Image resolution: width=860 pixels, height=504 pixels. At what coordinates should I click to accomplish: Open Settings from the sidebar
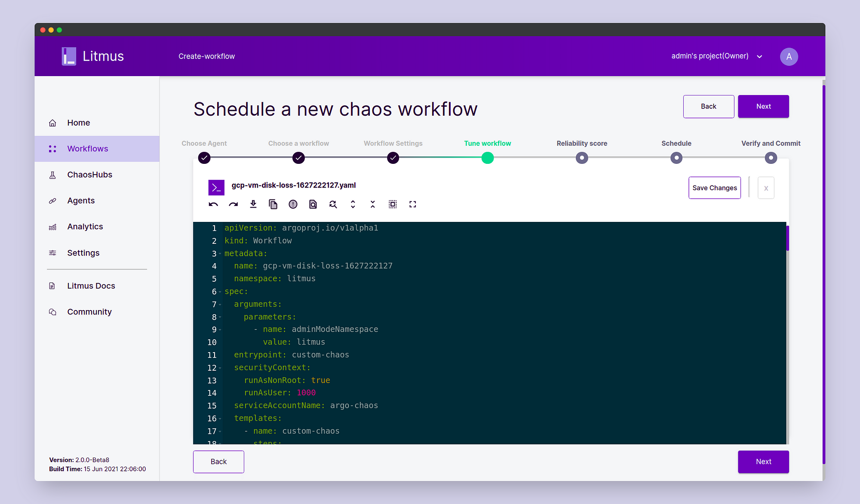point(97,253)
